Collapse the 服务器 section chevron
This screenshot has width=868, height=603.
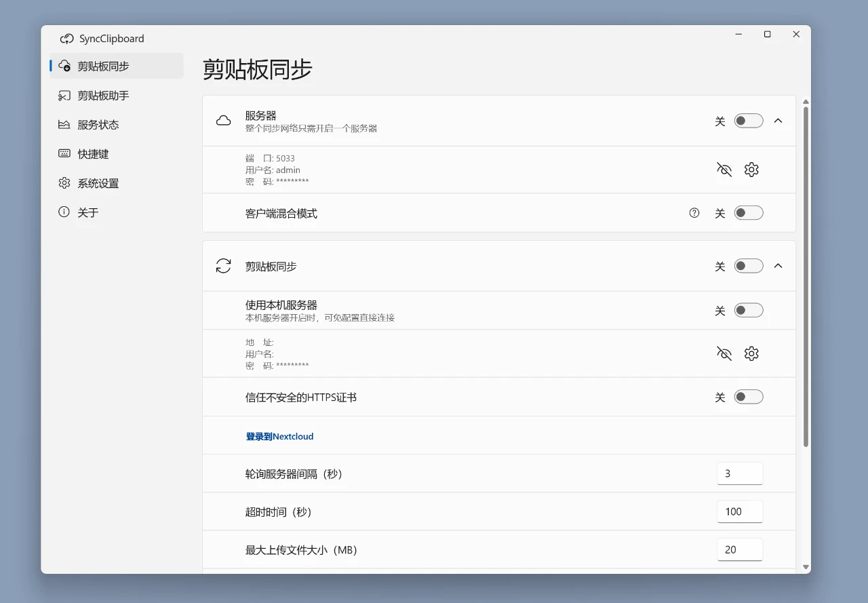point(778,121)
